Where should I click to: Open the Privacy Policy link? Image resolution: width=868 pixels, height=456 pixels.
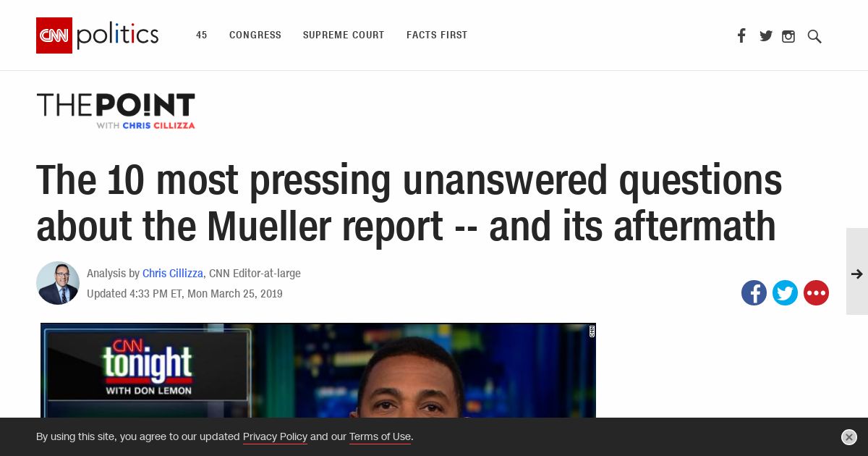(x=275, y=436)
